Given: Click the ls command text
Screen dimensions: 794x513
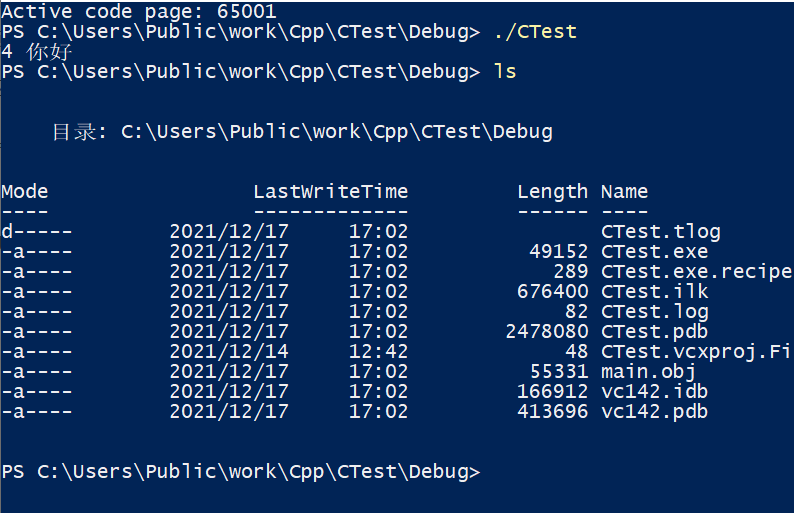Looking at the screenshot, I should point(505,72).
